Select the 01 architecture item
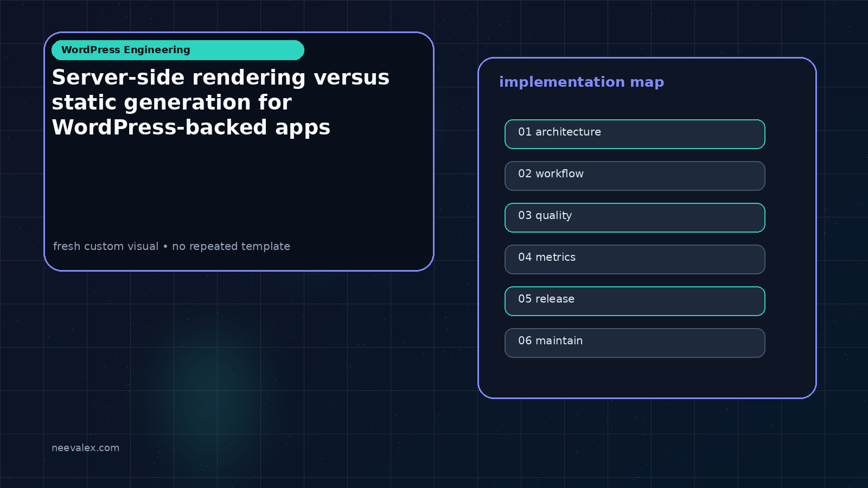This screenshot has width=868, height=488. click(635, 134)
